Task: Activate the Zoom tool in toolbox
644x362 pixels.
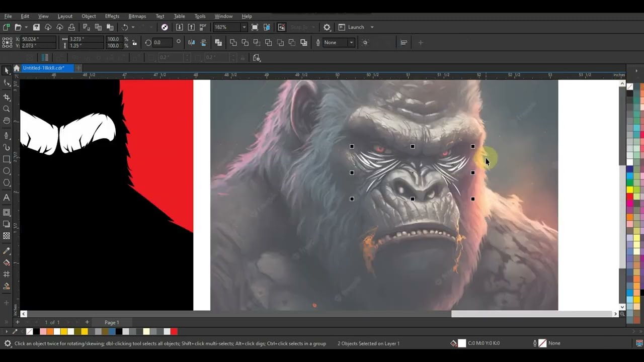Action: point(7,109)
